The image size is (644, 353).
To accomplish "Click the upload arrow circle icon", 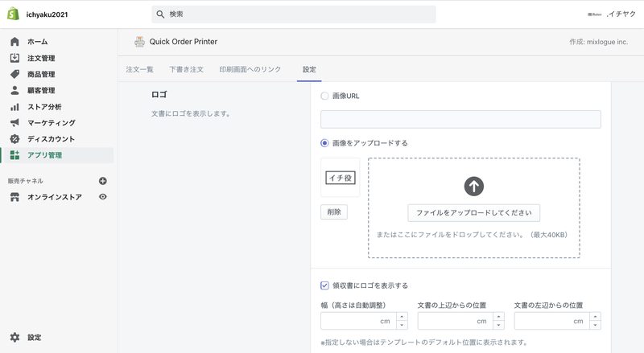I will 474,187.
